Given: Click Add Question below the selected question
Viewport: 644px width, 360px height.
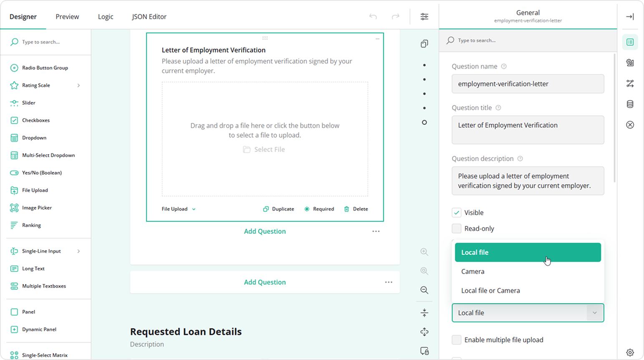Looking at the screenshot, I should click(x=264, y=231).
